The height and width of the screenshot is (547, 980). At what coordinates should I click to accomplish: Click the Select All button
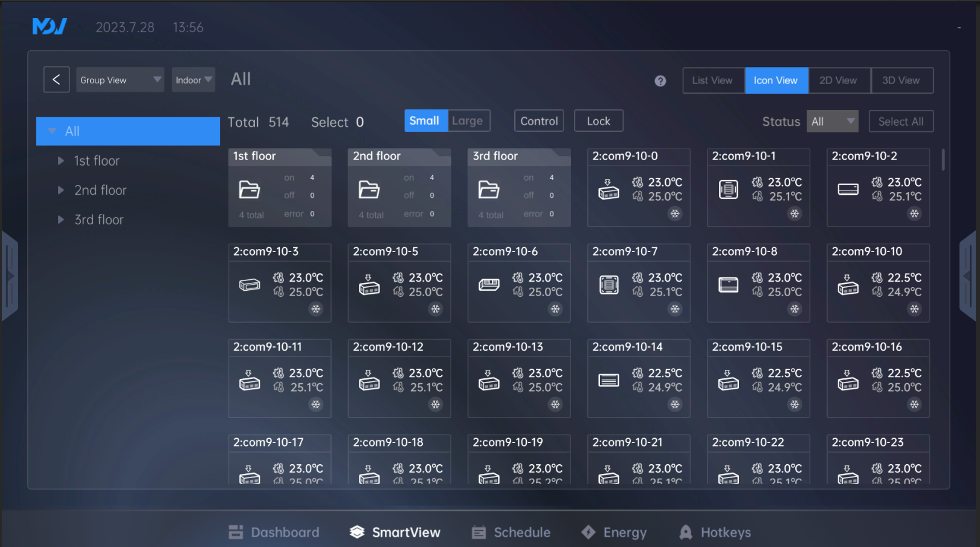(x=901, y=121)
